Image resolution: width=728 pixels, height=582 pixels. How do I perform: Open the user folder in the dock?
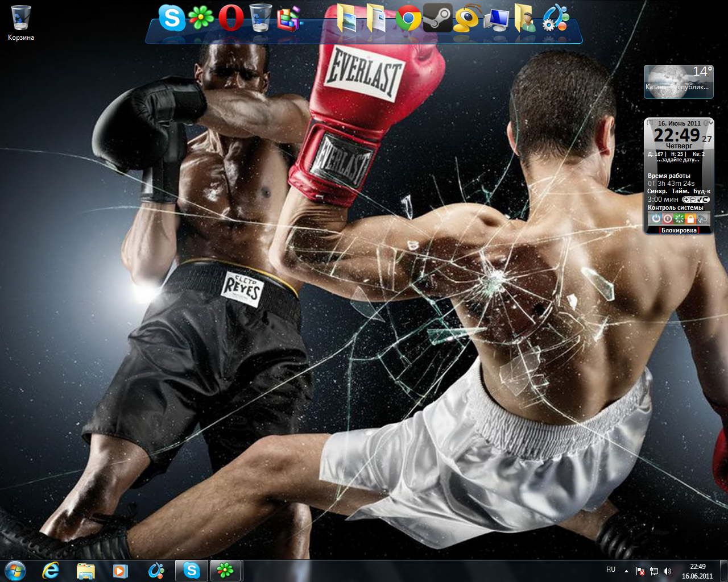526,18
